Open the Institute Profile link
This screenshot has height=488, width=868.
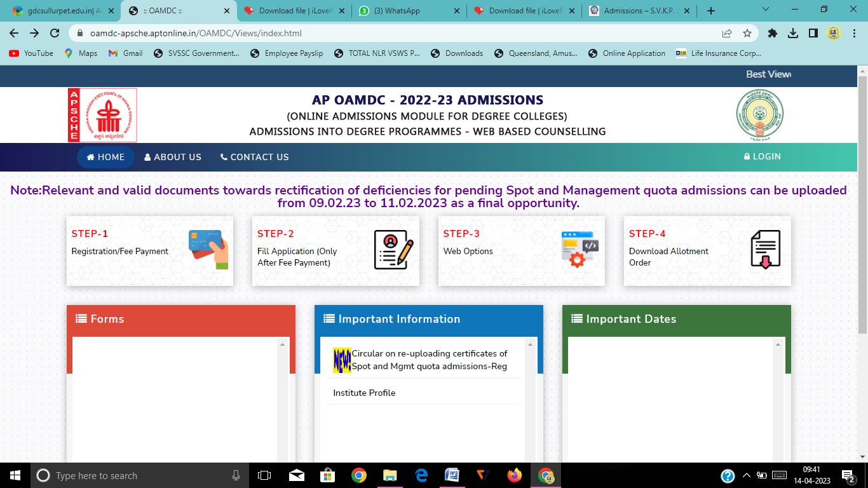click(x=364, y=393)
